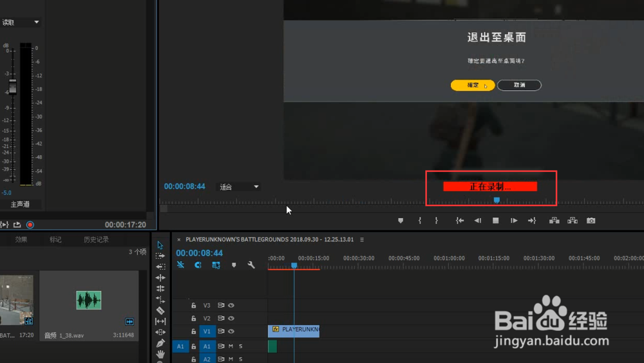Close the timeline sequence tab

tap(178, 239)
